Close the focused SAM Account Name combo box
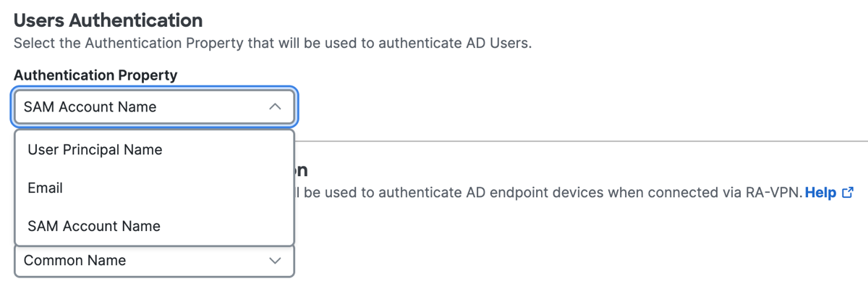Screen dimensions: 868x284 point(154,106)
